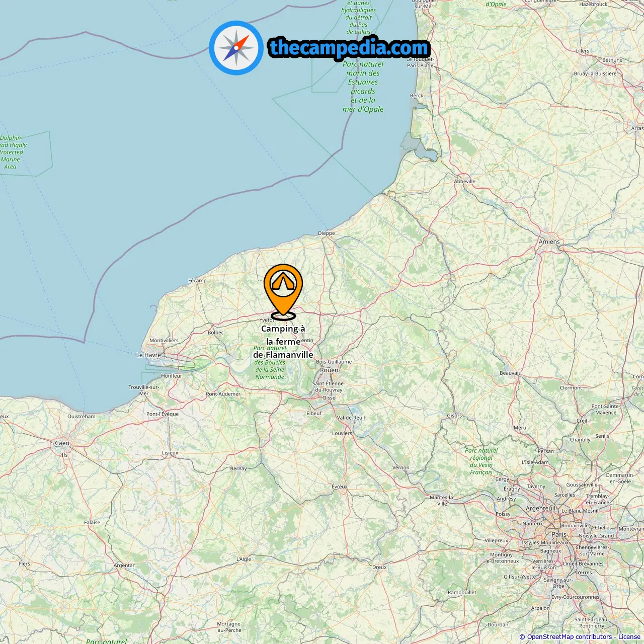Click the Abbeville town label
The image size is (644, 644).
pos(464,182)
